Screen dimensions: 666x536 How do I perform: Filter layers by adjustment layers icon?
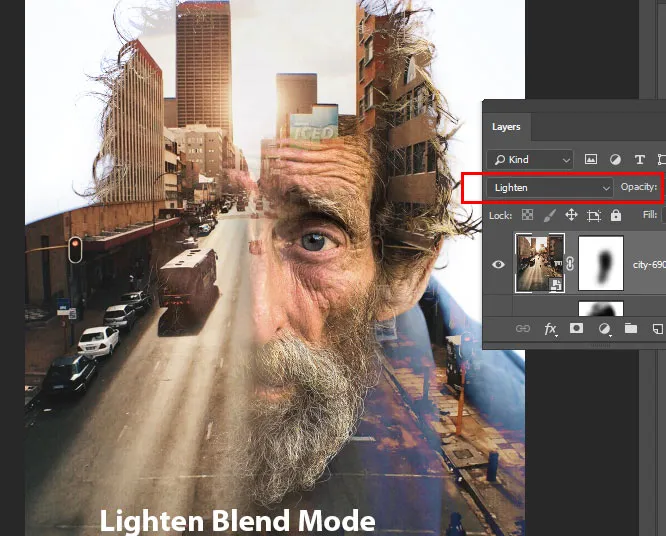[615, 160]
